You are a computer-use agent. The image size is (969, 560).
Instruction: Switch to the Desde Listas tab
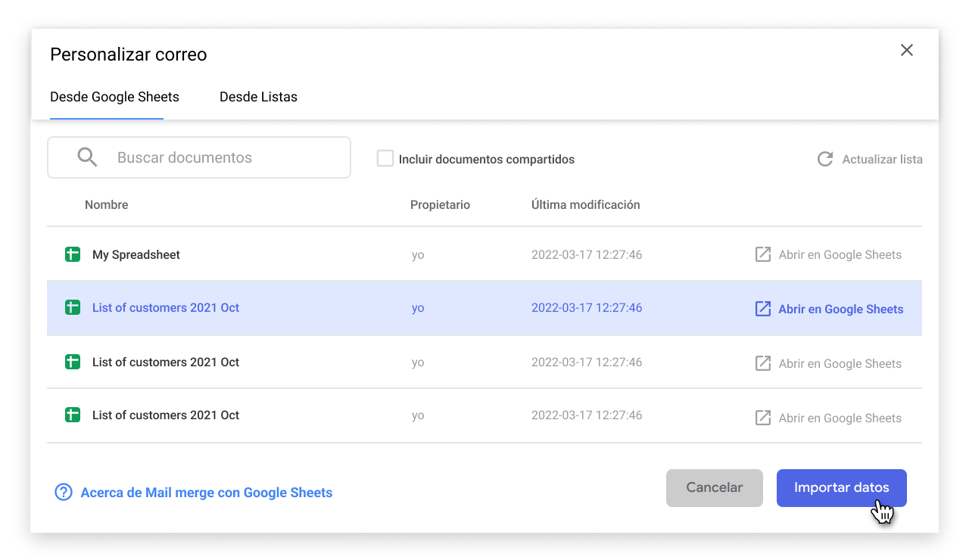[x=258, y=97]
